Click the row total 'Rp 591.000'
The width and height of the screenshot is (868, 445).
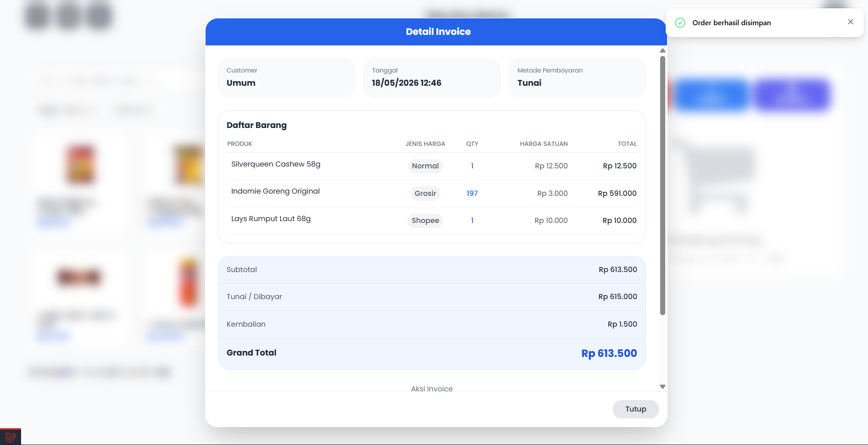click(x=617, y=194)
